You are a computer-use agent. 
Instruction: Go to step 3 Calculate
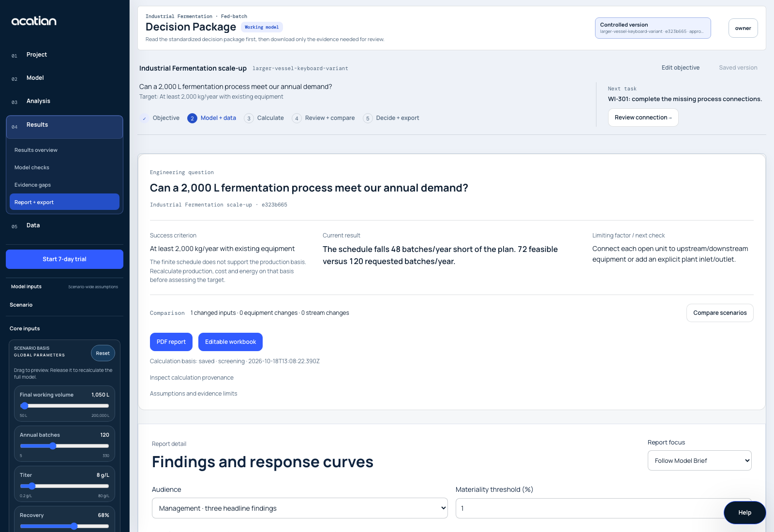[x=264, y=118]
